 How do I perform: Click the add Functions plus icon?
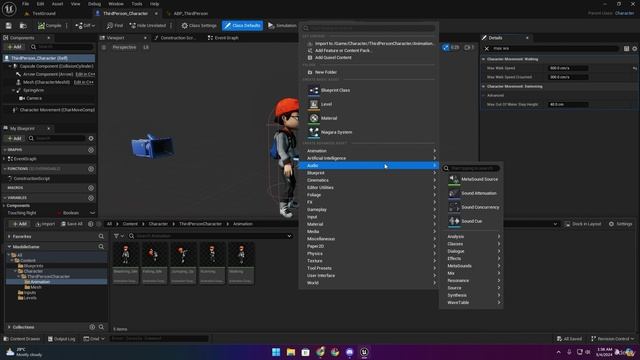[91, 169]
